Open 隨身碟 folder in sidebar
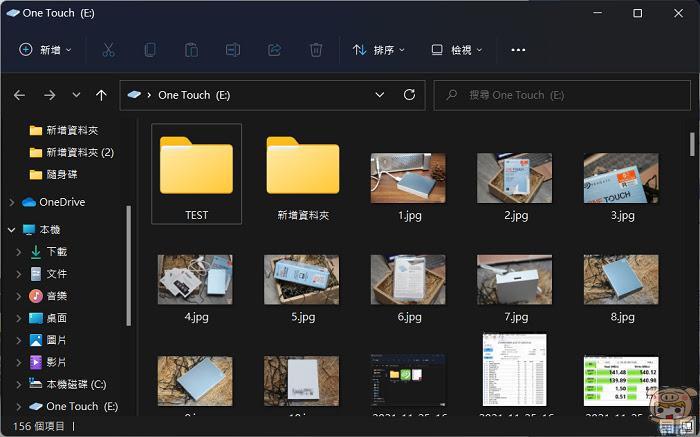The height and width of the screenshot is (437, 700). 53,175
